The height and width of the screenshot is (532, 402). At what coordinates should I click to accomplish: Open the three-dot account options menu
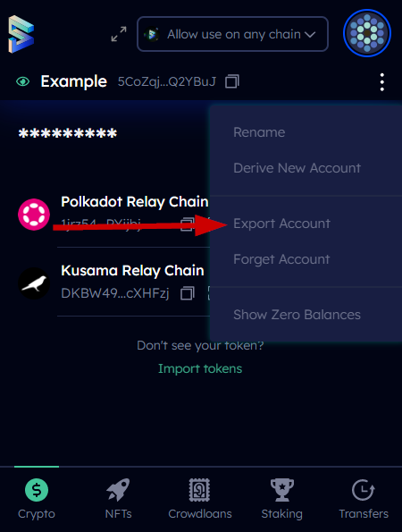point(382,82)
